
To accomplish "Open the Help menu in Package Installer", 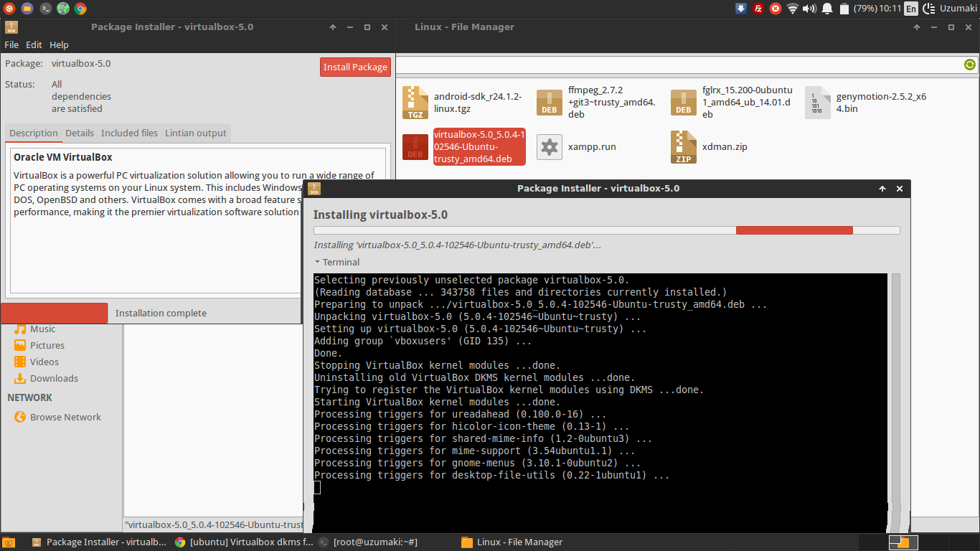I will coord(59,44).
